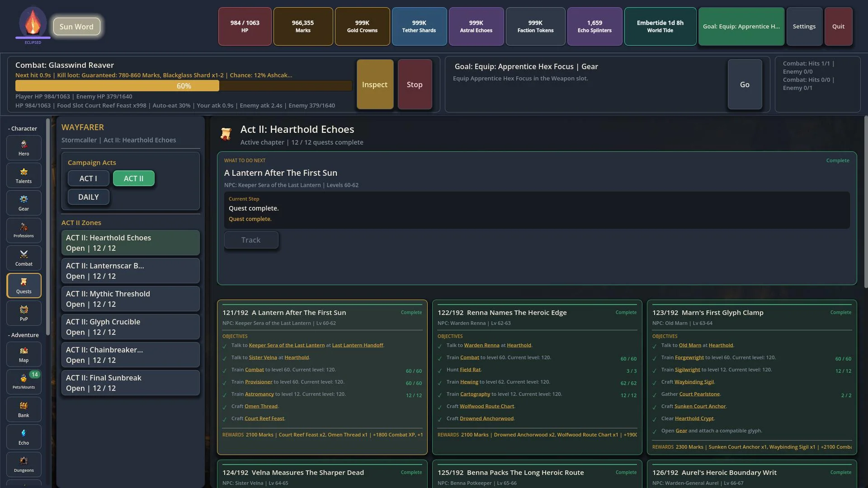
Task: Open the Gear panel in sidebar
Action: pyautogui.click(x=24, y=203)
